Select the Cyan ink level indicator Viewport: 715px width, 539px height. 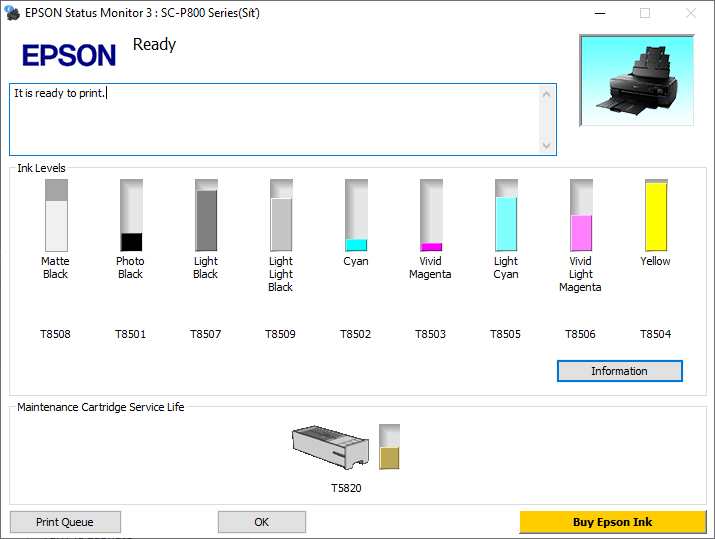(x=356, y=215)
